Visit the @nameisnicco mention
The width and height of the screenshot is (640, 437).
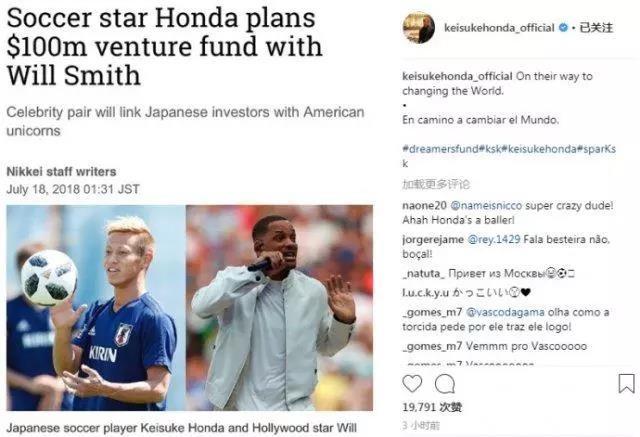point(486,205)
